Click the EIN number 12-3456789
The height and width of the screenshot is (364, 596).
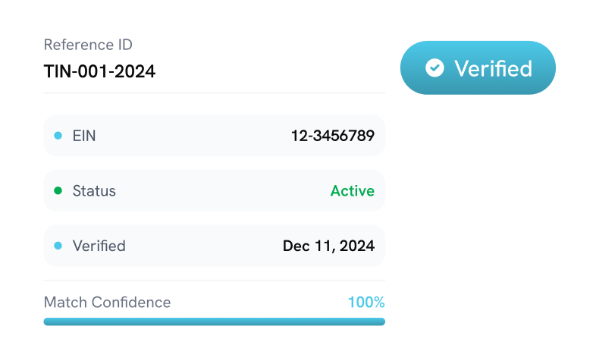(x=332, y=136)
